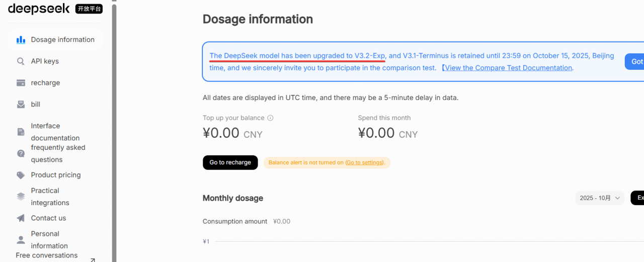Image resolution: width=644 pixels, height=262 pixels.
Task: Click the Product pricing tag icon
Action: (21, 175)
